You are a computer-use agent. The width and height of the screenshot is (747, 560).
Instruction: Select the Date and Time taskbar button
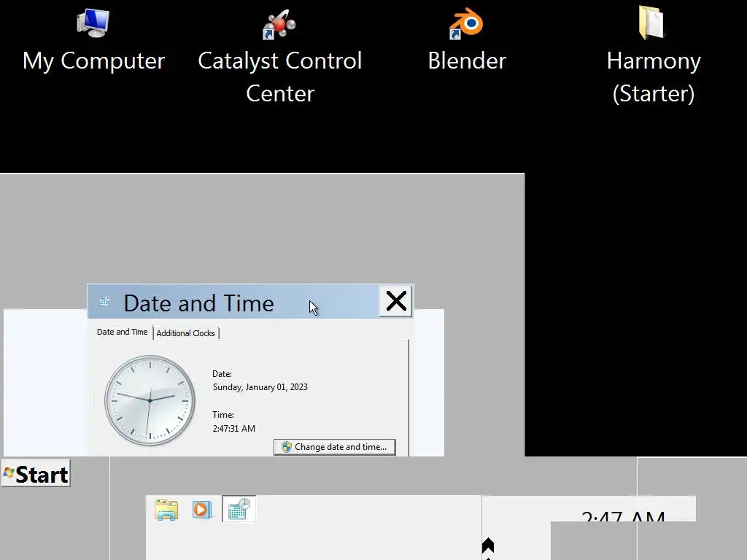tap(239, 509)
